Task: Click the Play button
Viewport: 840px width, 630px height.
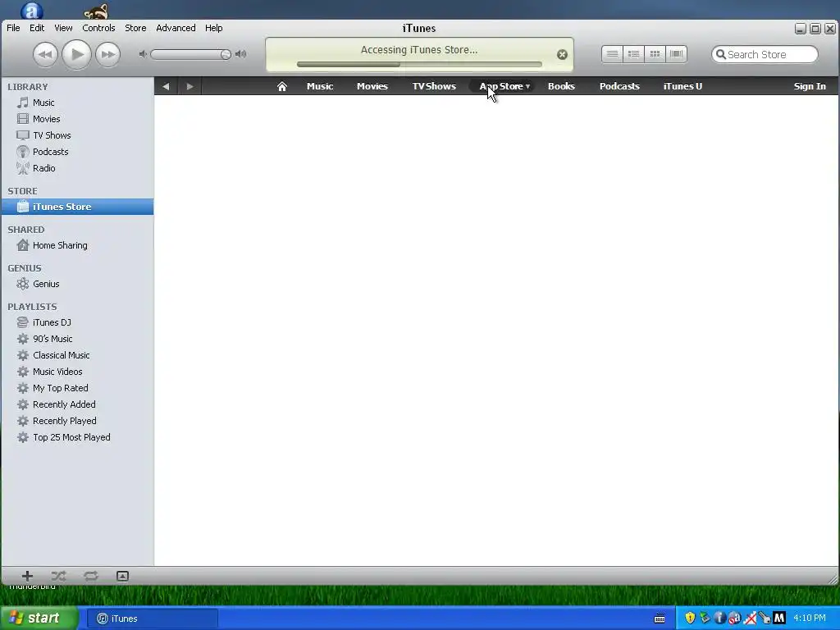Action: pos(76,54)
